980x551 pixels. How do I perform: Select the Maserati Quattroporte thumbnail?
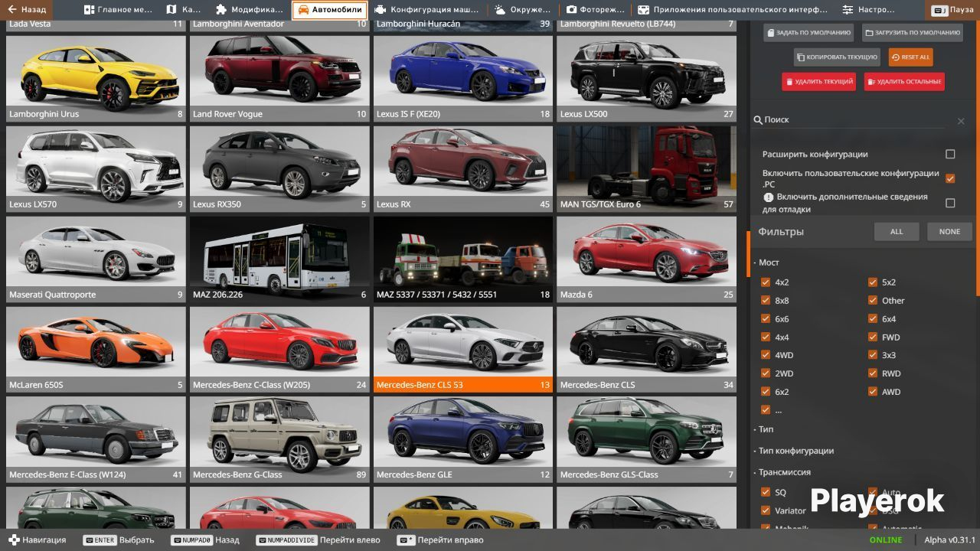click(96, 259)
